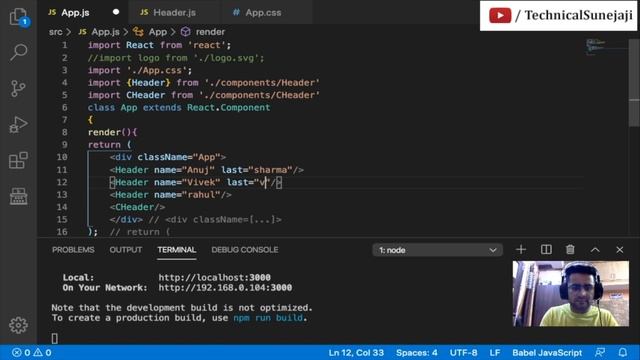The width and height of the screenshot is (640, 360).
Task: Close the terminal panel
Action: pyautogui.click(x=620, y=249)
